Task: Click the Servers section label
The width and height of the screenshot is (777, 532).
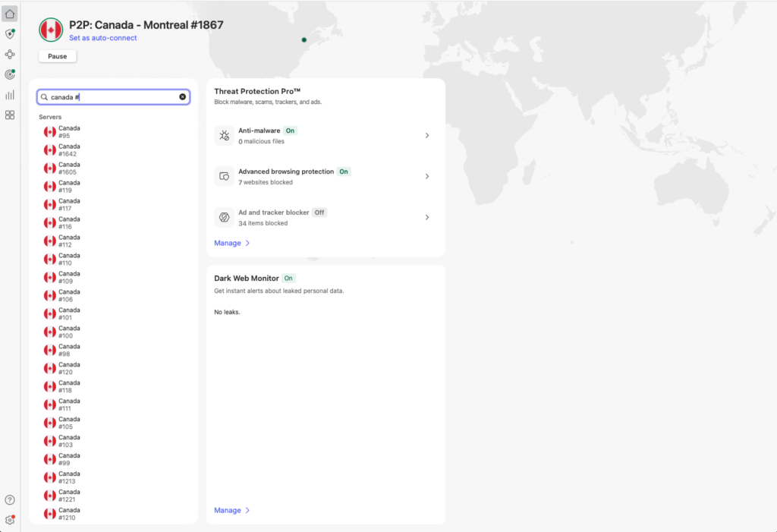Action: 50,117
